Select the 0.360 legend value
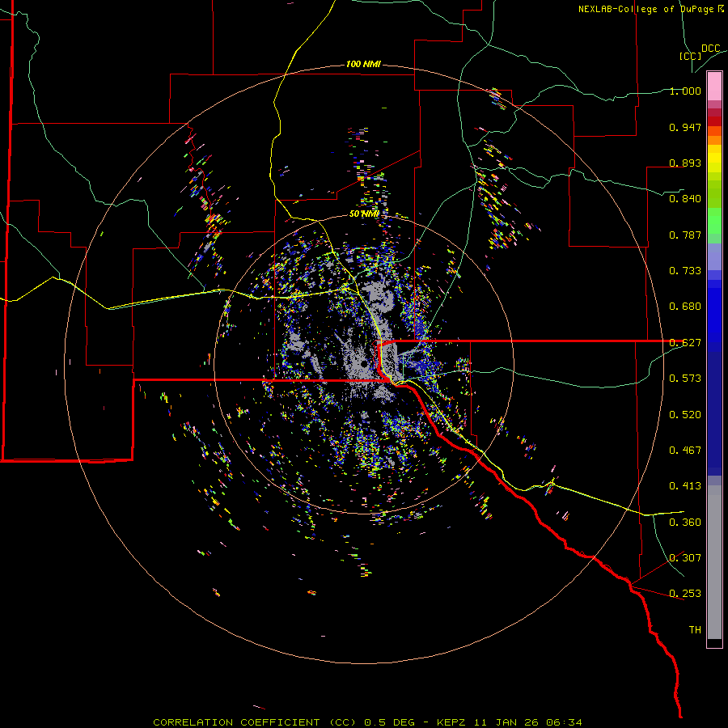The height and width of the screenshot is (728, 728). [x=685, y=523]
